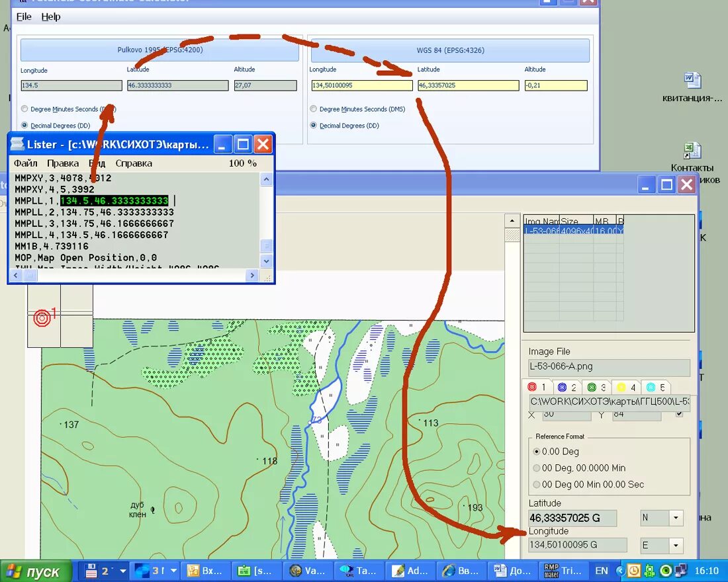Choose the 00 Deg, 00.0000 Min format
Image resolution: width=728 pixels, height=582 pixels.
[537, 468]
